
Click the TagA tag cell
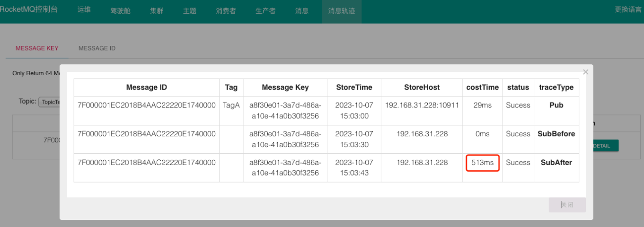[231, 105]
